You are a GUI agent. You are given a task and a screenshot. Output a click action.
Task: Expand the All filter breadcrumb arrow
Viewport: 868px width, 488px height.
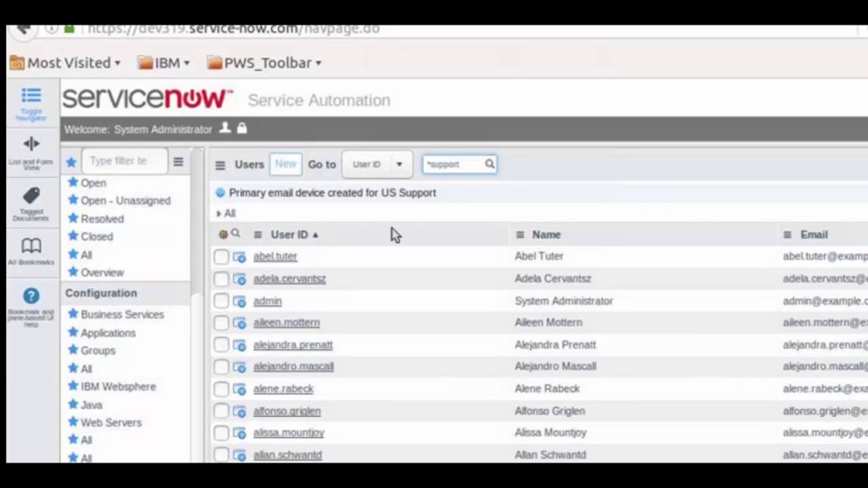(219, 213)
